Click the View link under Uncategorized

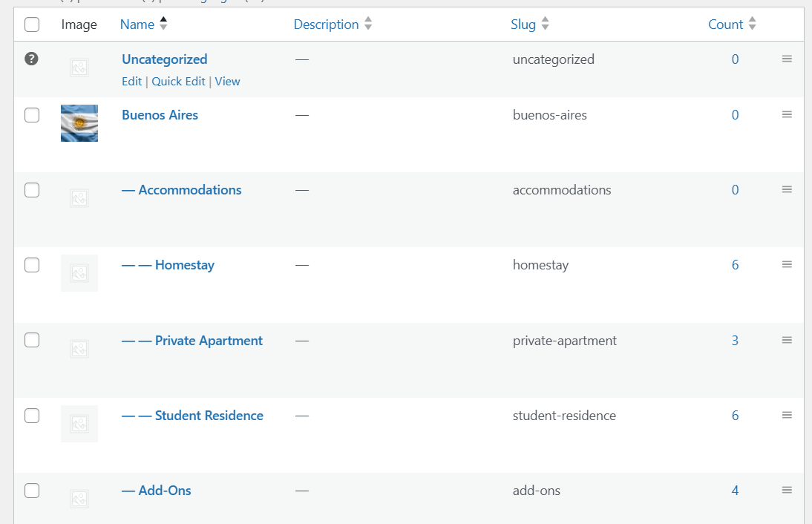pyautogui.click(x=227, y=82)
